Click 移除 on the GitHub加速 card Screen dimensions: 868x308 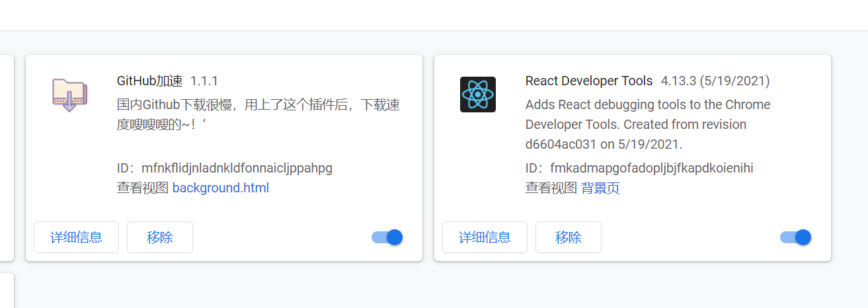coord(160,237)
